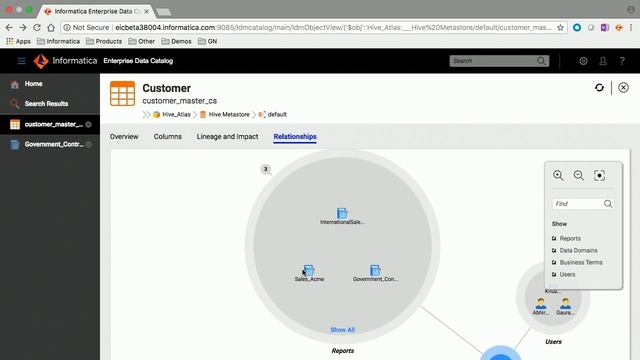Open the help question mark icon
The width and height of the screenshot is (640, 360).
622,61
